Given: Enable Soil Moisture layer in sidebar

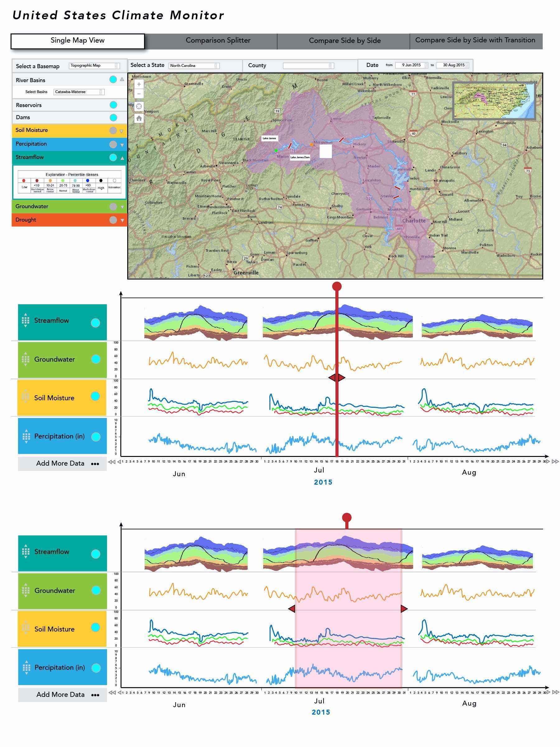Looking at the screenshot, I should 113,130.
